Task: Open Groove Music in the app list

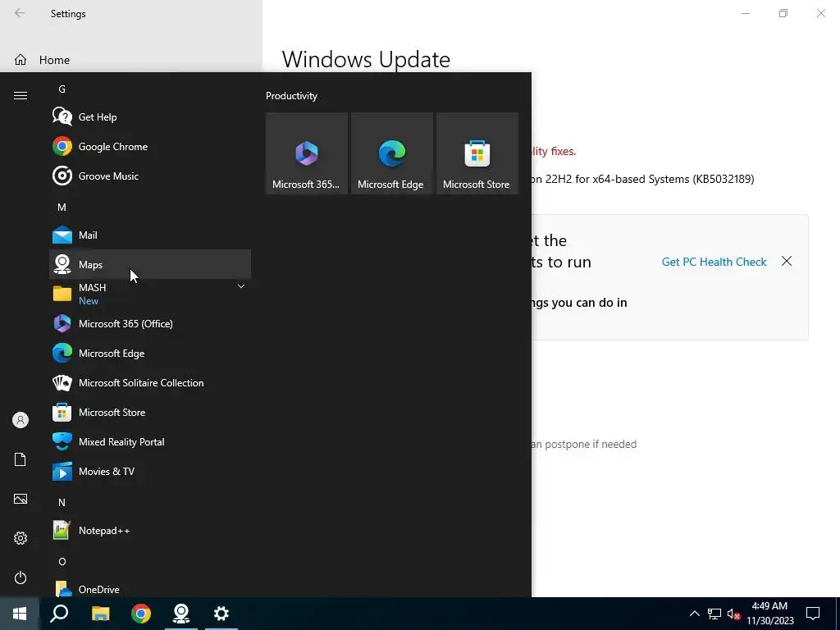Action: pos(150,176)
